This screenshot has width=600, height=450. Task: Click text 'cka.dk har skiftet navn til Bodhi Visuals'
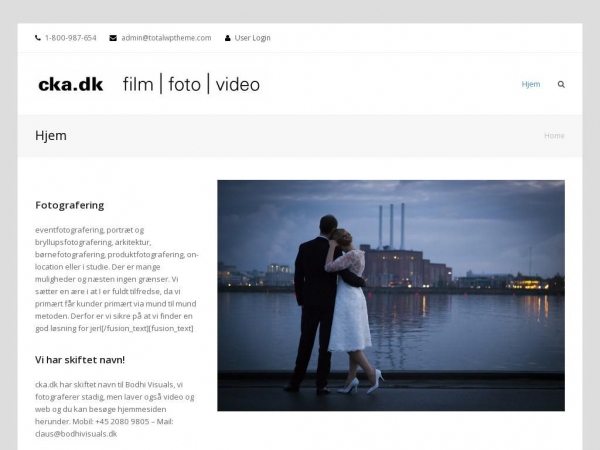pyautogui.click(x=104, y=385)
